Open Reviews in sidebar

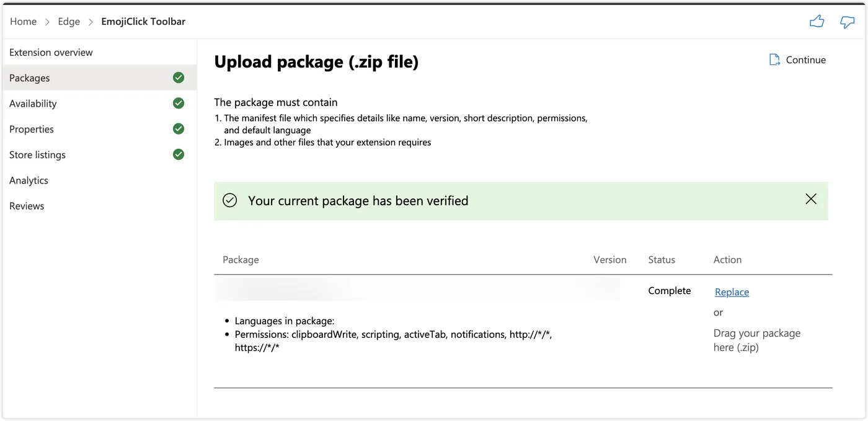(x=27, y=206)
